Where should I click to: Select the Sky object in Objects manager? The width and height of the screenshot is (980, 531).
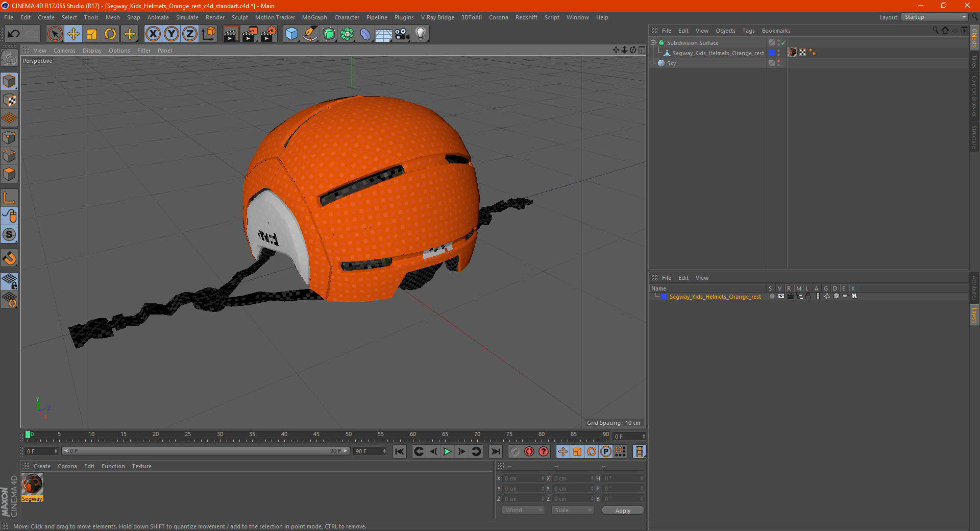pos(671,63)
